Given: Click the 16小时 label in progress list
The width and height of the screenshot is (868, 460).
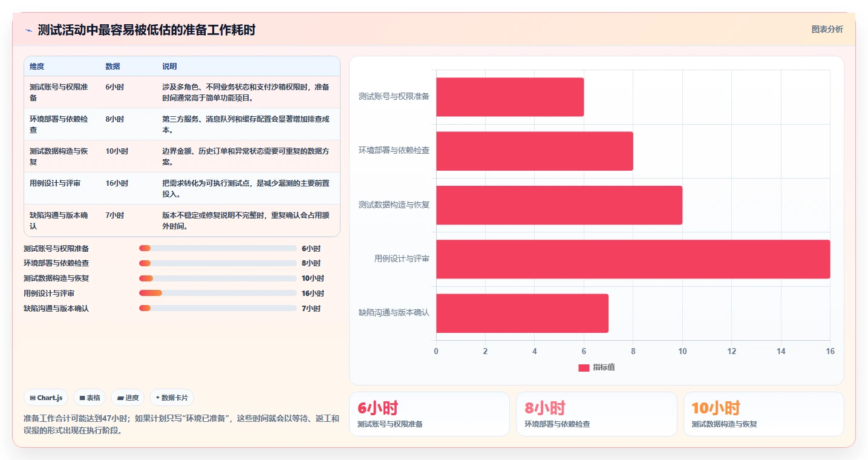Looking at the screenshot, I should (313, 294).
